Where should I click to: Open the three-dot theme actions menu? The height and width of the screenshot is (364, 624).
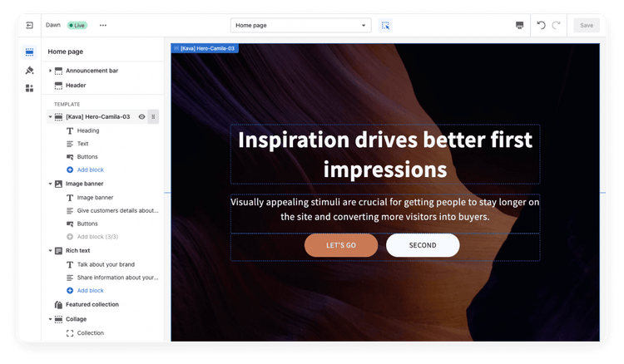tap(103, 26)
